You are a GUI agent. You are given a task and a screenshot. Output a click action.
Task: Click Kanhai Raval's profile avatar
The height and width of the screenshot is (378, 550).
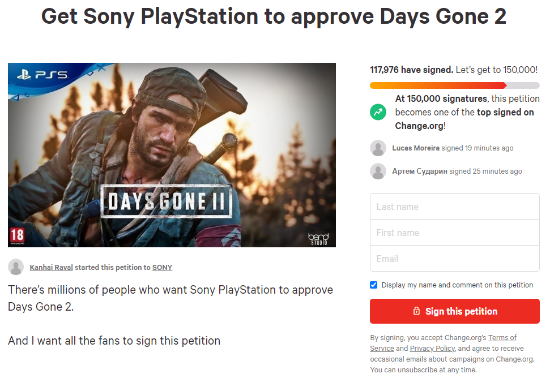(x=16, y=267)
